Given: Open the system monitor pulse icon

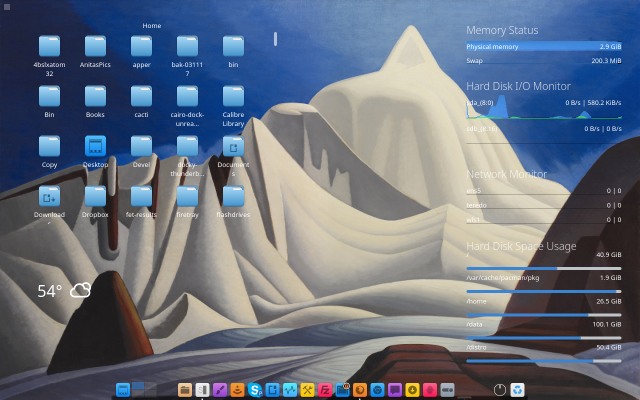Looking at the screenshot, I should pos(290,390).
